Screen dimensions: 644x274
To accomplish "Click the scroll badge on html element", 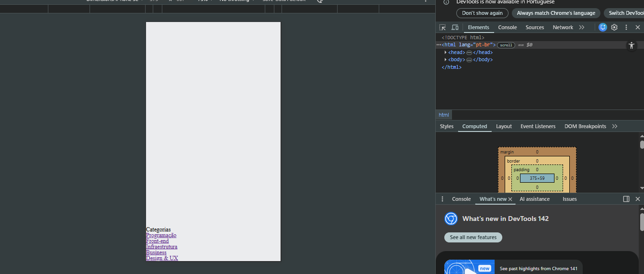I will [x=506, y=45].
